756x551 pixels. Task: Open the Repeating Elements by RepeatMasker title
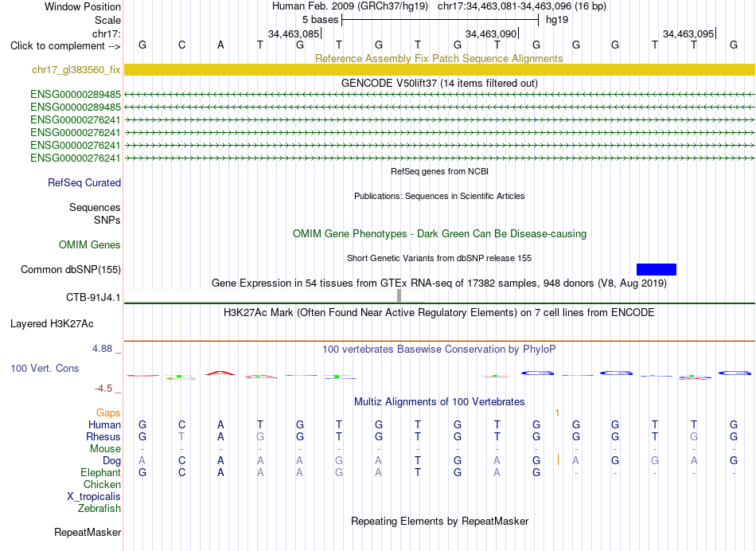[439, 521]
